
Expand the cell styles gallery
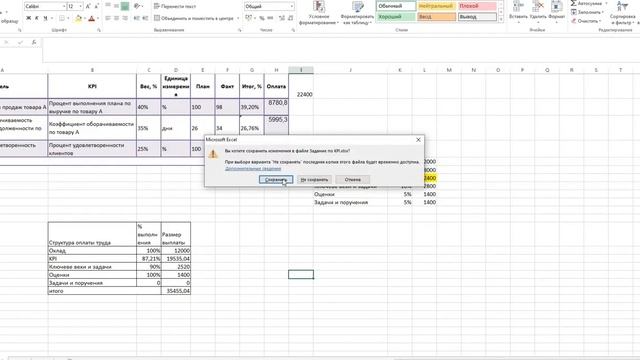(x=501, y=19)
